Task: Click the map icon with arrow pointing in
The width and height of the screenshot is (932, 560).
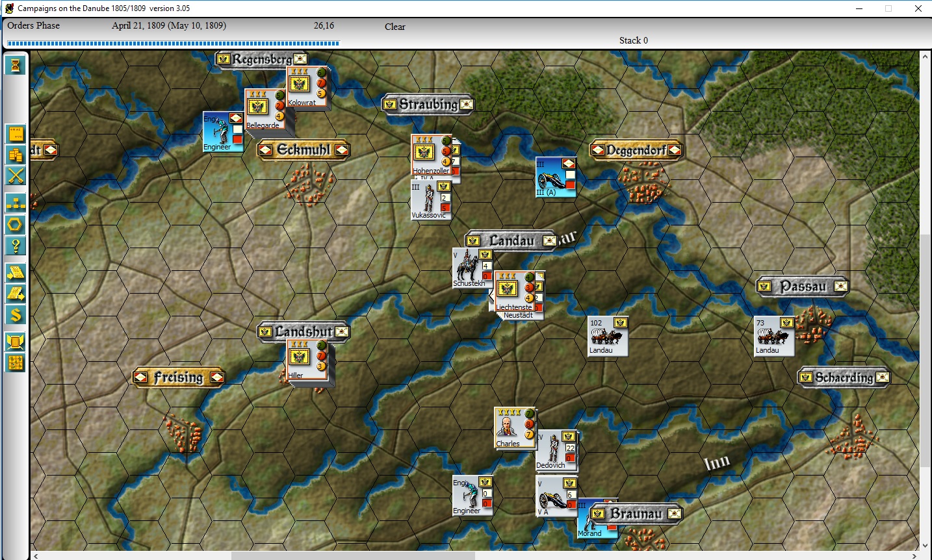Action: pos(16,272)
